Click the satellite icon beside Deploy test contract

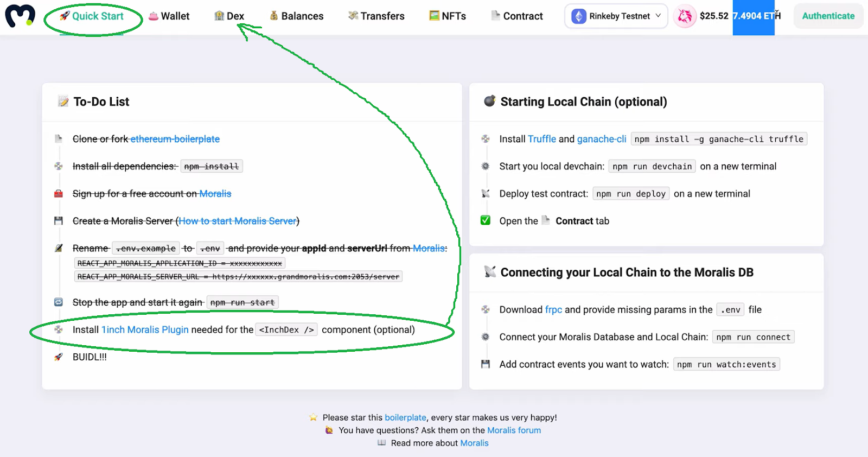click(486, 194)
